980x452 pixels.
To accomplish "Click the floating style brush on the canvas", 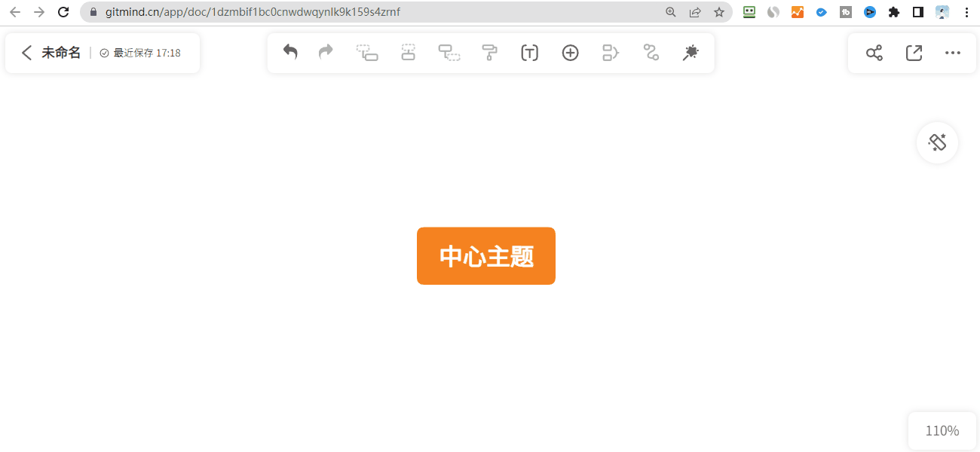I will (937, 142).
